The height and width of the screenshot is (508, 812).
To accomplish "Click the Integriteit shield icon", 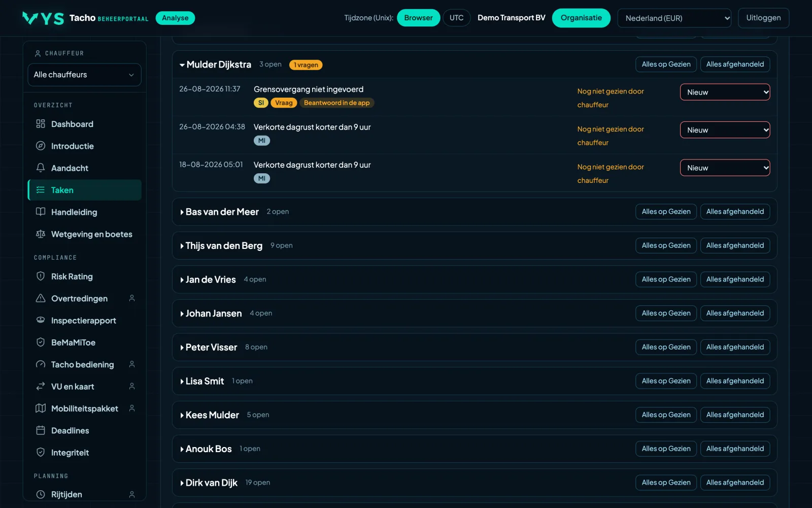I will tap(41, 452).
